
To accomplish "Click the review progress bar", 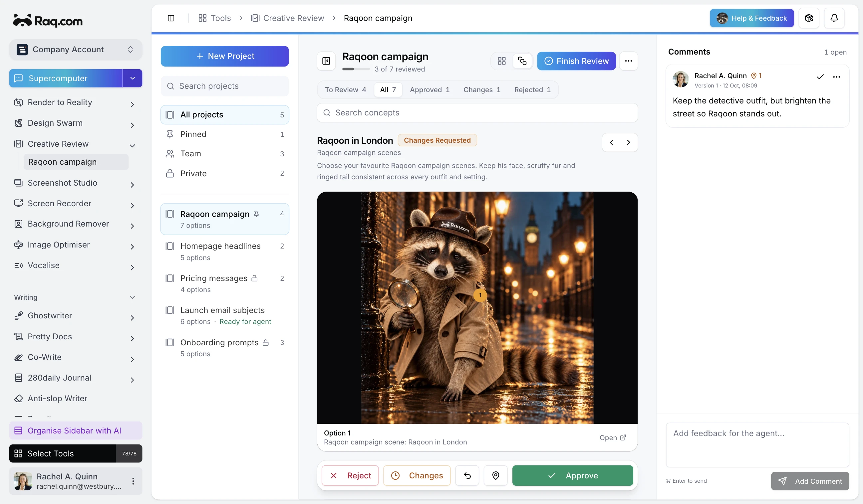I will click(x=356, y=69).
